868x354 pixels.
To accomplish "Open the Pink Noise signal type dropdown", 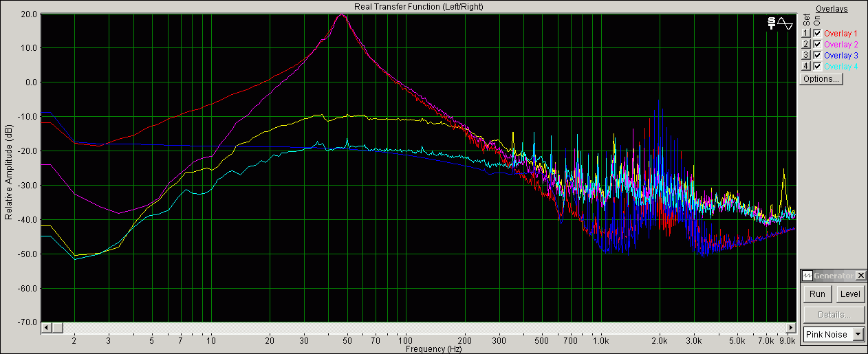I will 858,334.
